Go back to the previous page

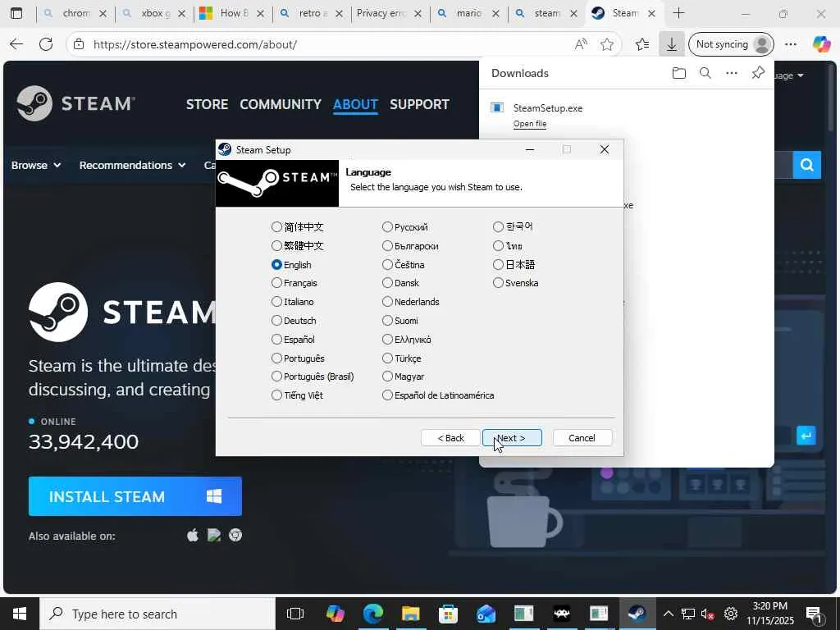pos(16,44)
